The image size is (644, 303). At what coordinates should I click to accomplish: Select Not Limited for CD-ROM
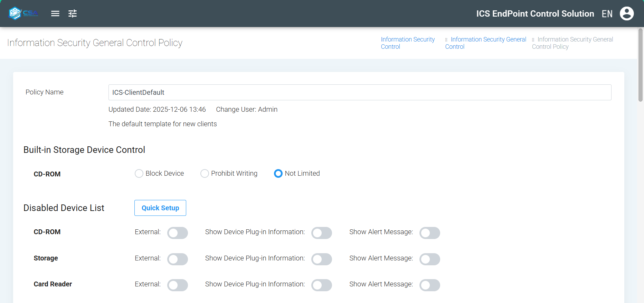click(x=278, y=173)
